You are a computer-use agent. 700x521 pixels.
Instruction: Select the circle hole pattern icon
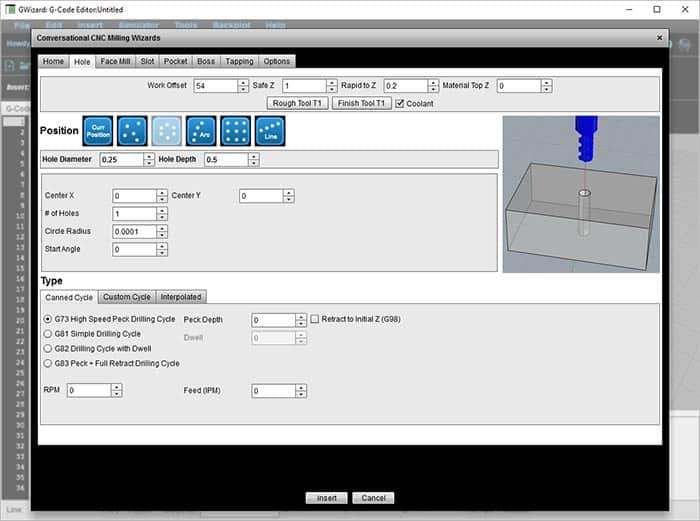(x=167, y=131)
